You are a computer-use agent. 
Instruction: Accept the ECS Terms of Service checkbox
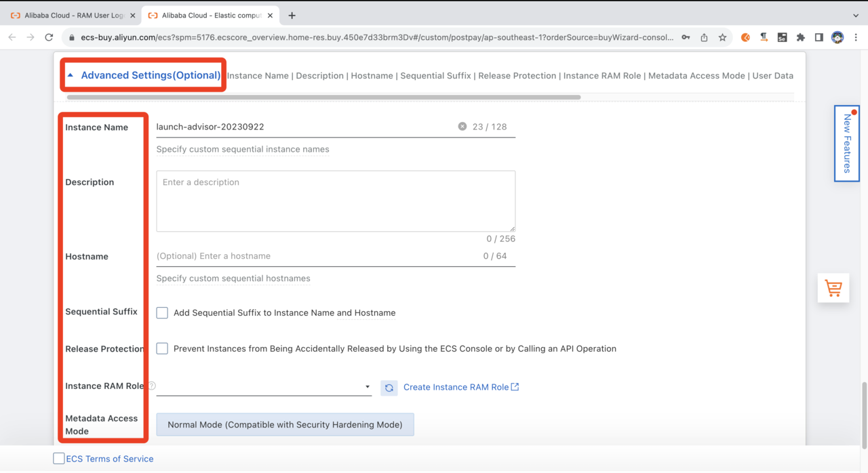click(59, 459)
